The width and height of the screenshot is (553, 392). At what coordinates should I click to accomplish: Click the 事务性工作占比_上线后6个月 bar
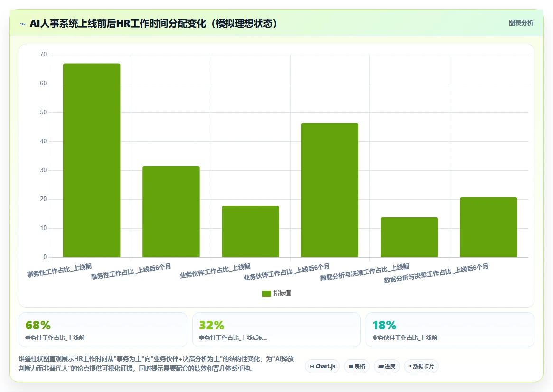tap(171, 212)
